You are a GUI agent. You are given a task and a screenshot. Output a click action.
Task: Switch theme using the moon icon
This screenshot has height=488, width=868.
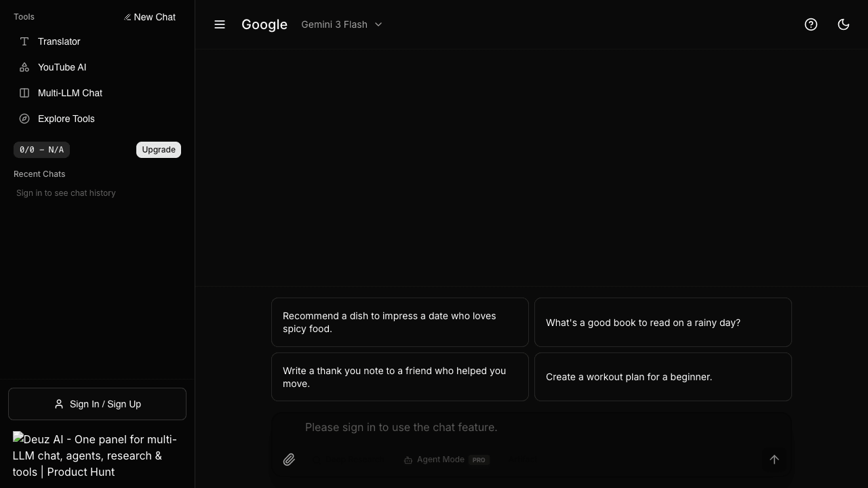844,24
